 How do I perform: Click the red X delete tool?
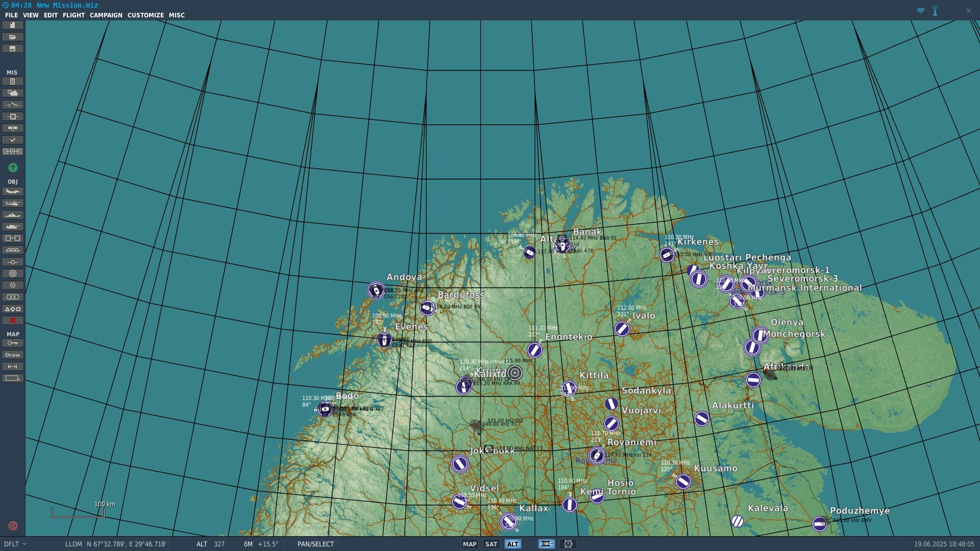(x=13, y=320)
